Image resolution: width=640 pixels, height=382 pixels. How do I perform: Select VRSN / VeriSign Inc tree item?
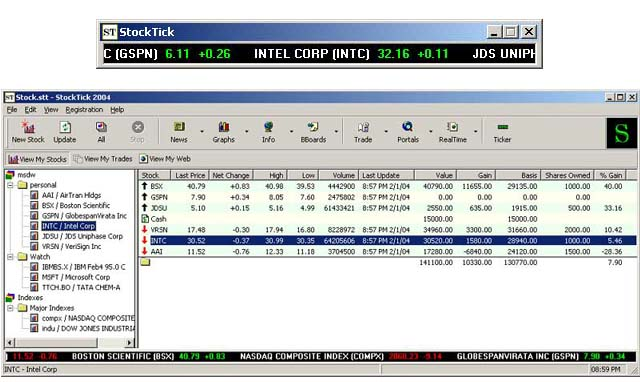pyautogui.click(x=71, y=246)
